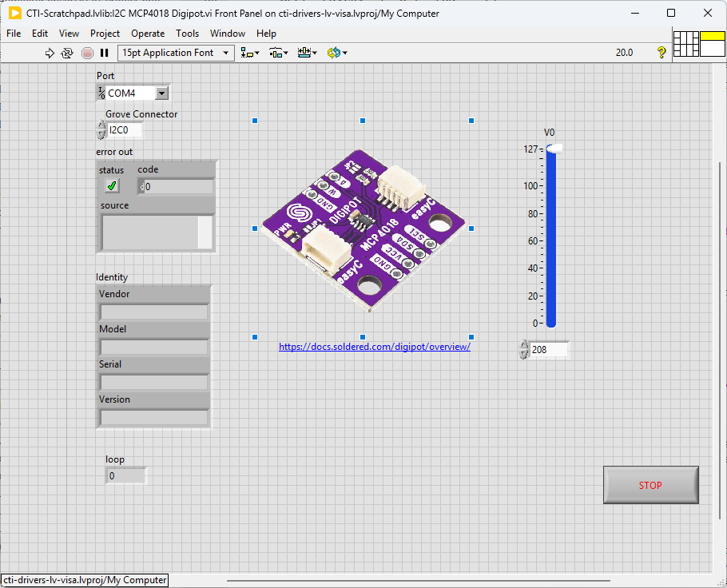
Task: Click the source scrollbar inside error cluster
Action: click(205, 232)
